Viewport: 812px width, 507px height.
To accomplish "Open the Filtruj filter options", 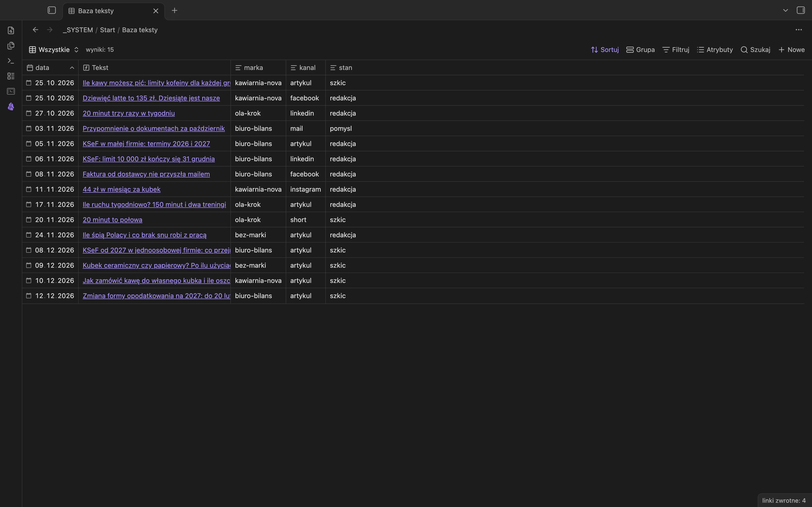I will point(676,50).
